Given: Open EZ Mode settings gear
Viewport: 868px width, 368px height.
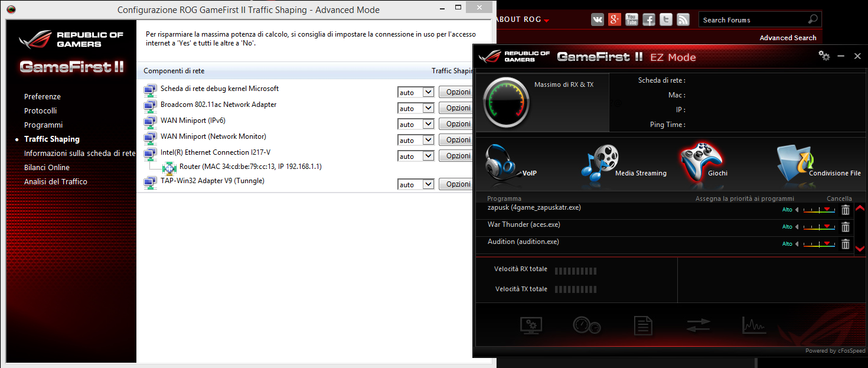Looking at the screenshot, I should [824, 56].
